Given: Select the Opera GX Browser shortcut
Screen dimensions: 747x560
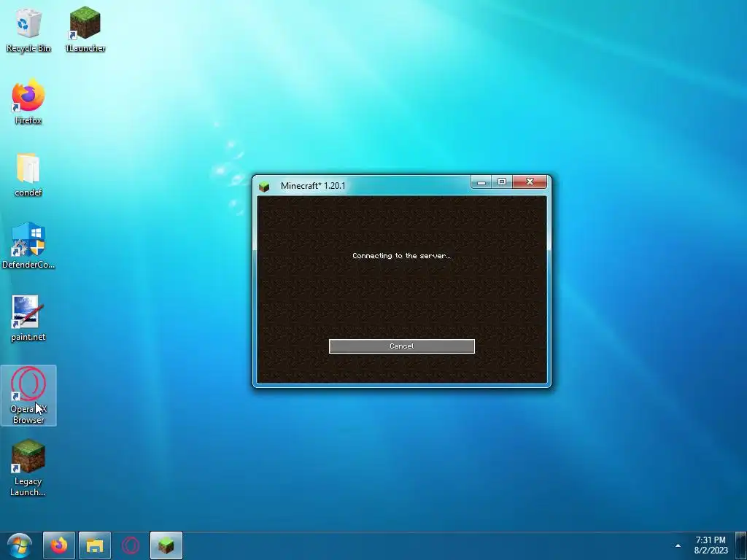Looking at the screenshot, I should pos(28,395).
